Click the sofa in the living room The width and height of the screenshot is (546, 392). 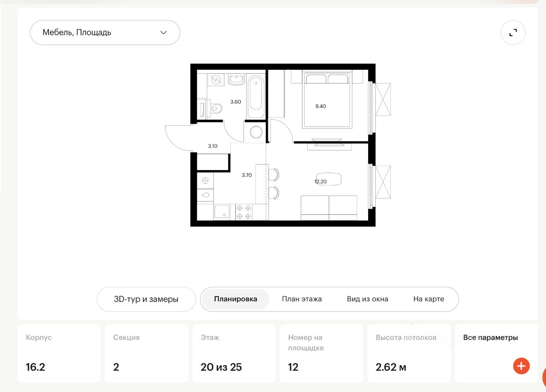[328, 208]
